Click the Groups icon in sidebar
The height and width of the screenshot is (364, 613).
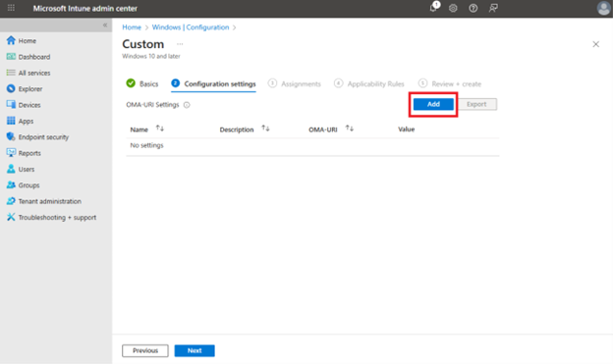11,184
